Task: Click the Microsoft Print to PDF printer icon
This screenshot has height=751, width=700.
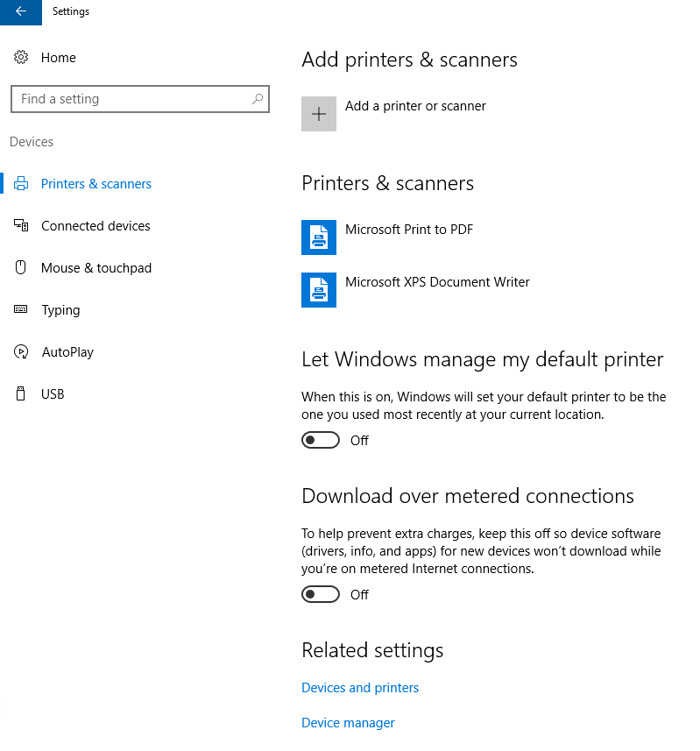Action: (x=319, y=237)
